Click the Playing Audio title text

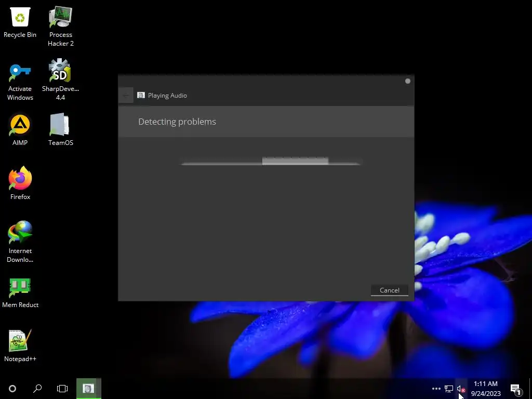click(x=167, y=96)
